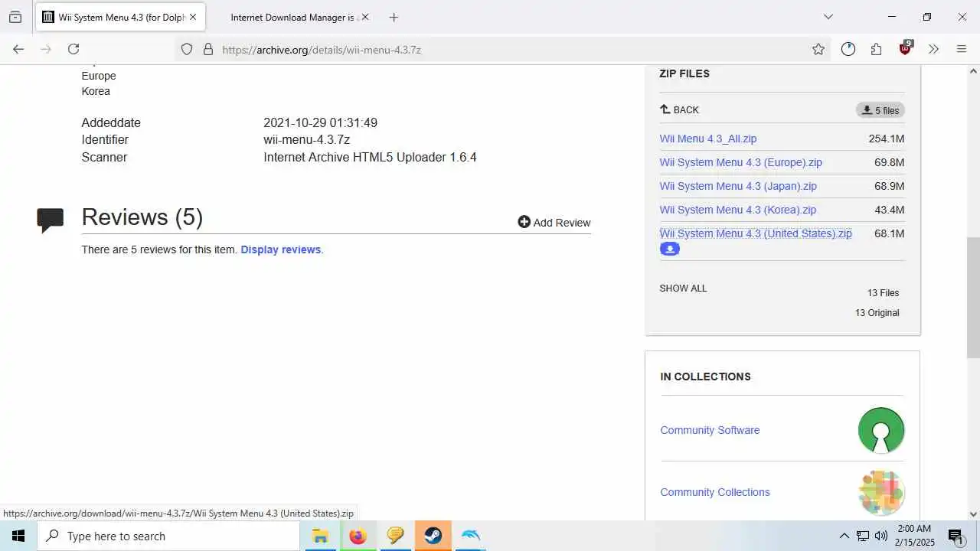980x551 pixels.
Task: Reload the page with the refresh icon
Action: point(73,49)
